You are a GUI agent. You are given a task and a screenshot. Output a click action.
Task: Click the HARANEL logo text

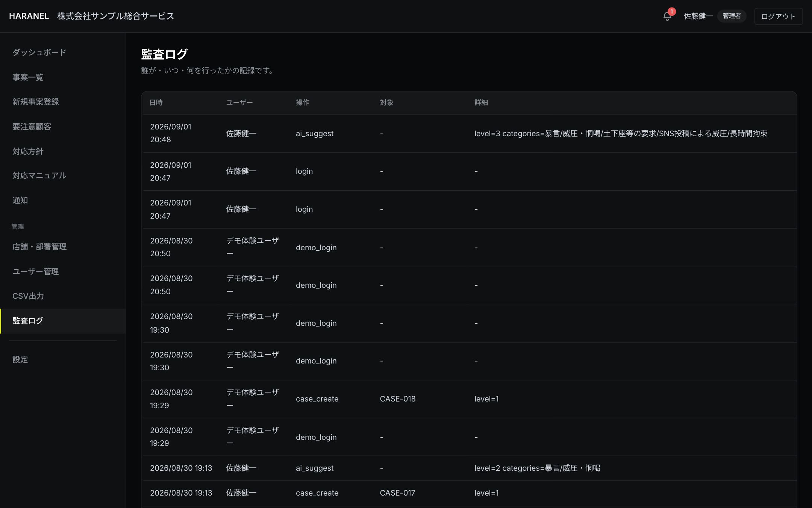pos(29,16)
